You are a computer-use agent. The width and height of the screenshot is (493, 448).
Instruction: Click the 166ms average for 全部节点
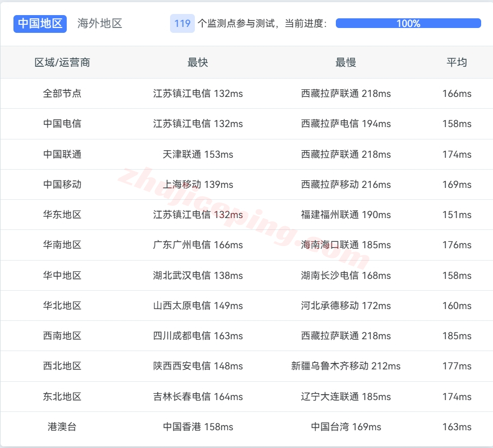coord(457,94)
